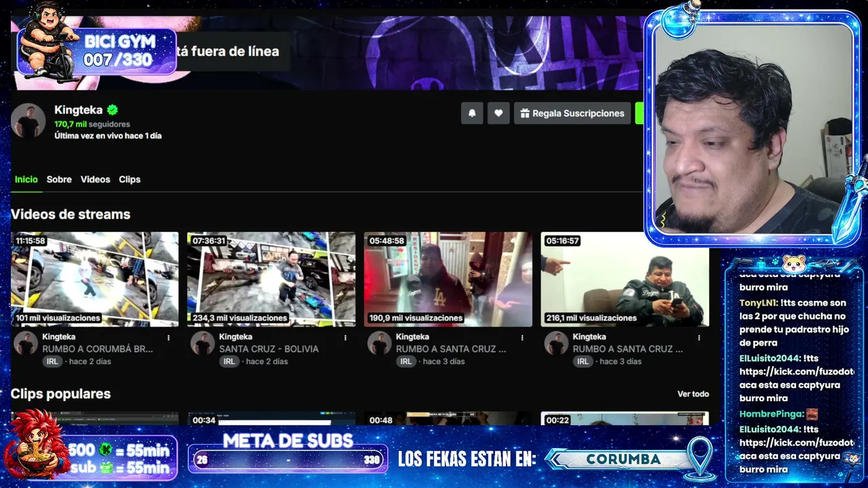Select the Clips tab

[x=130, y=180]
